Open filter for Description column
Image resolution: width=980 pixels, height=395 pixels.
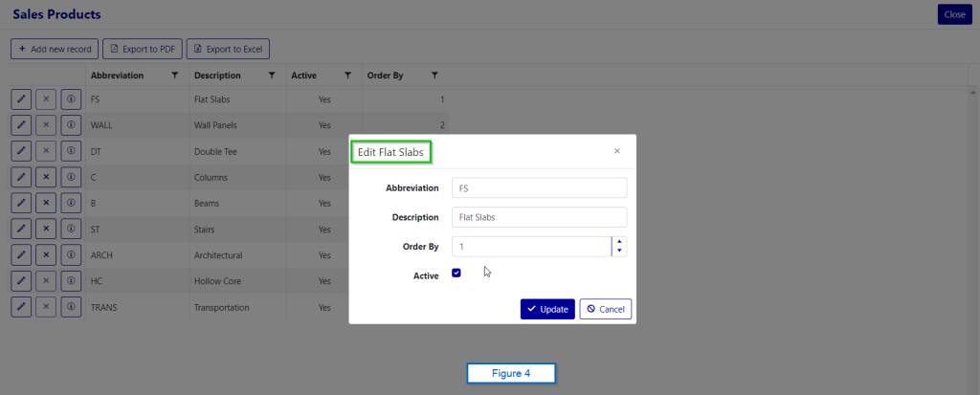tap(271, 75)
